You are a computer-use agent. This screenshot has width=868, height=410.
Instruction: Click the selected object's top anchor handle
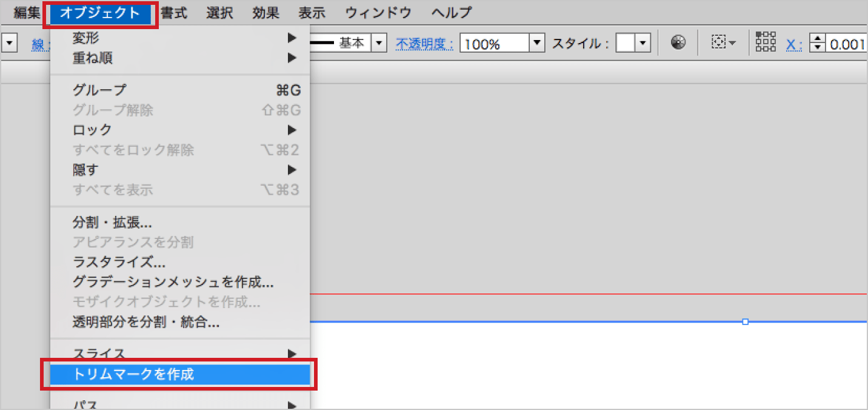coord(746,321)
